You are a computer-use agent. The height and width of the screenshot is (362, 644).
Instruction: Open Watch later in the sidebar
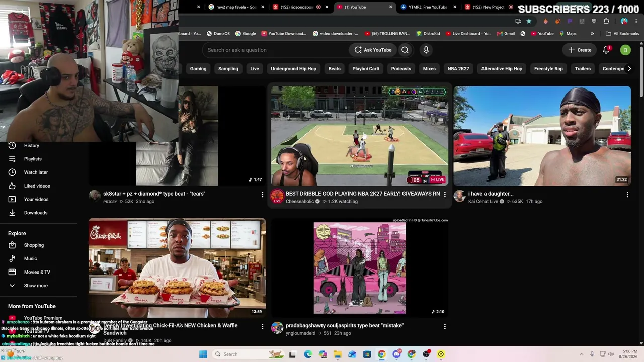[x=36, y=172]
